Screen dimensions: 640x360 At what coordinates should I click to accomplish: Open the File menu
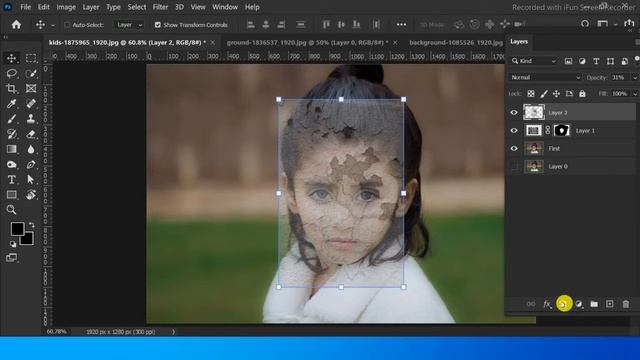[25, 7]
